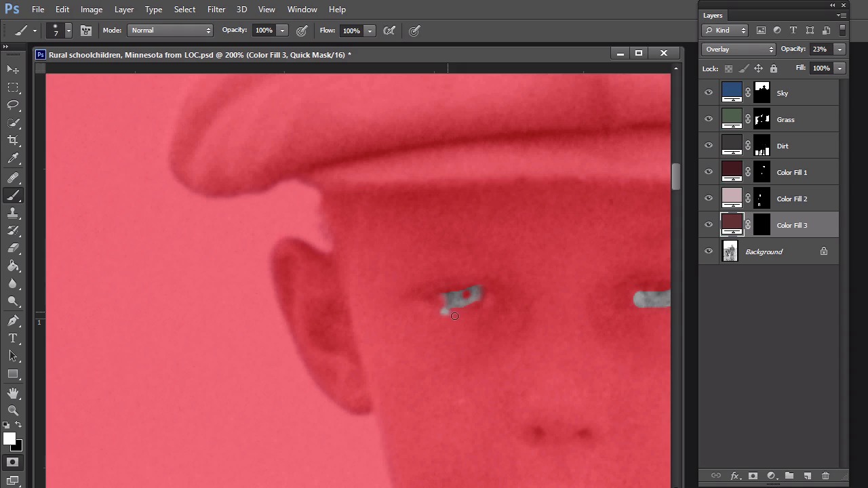
Task: Select the Gradient tool
Action: pos(13,266)
